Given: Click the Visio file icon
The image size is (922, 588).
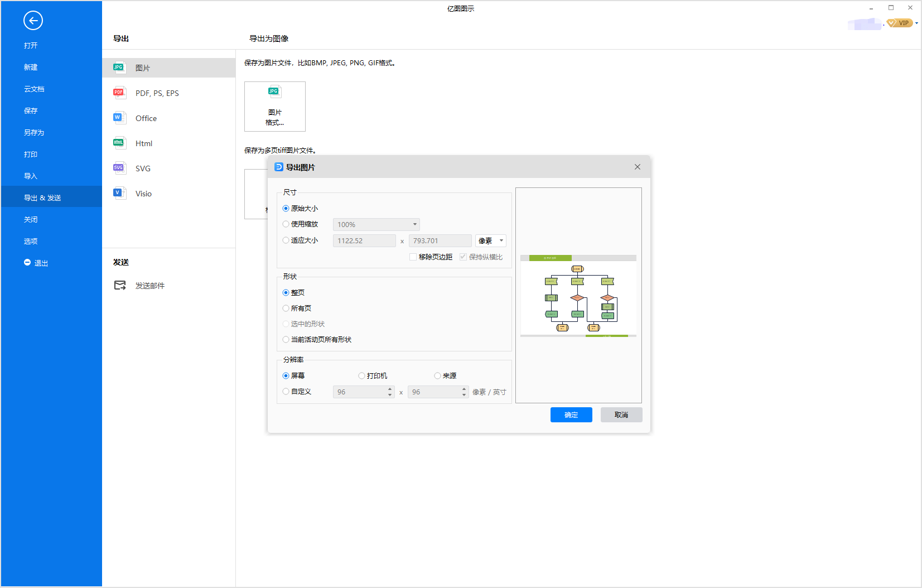Looking at the screenshot, I should (x=119, y=193).
